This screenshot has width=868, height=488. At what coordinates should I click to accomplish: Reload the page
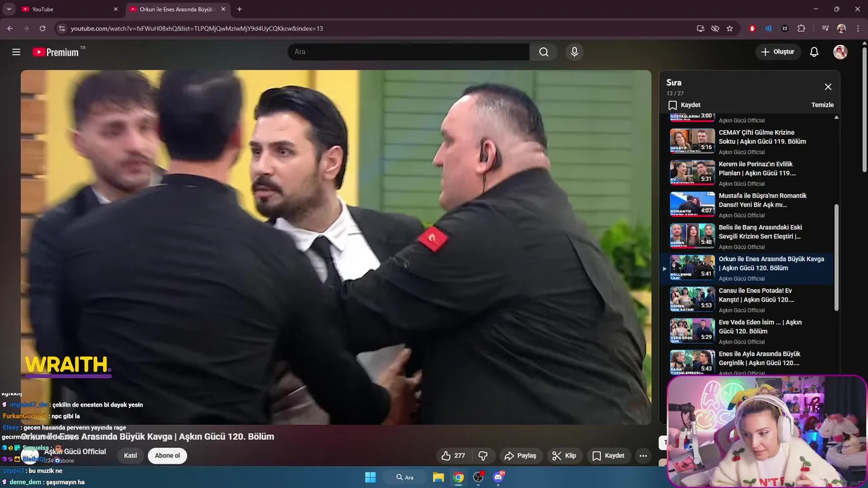click(x=42, y=28)
